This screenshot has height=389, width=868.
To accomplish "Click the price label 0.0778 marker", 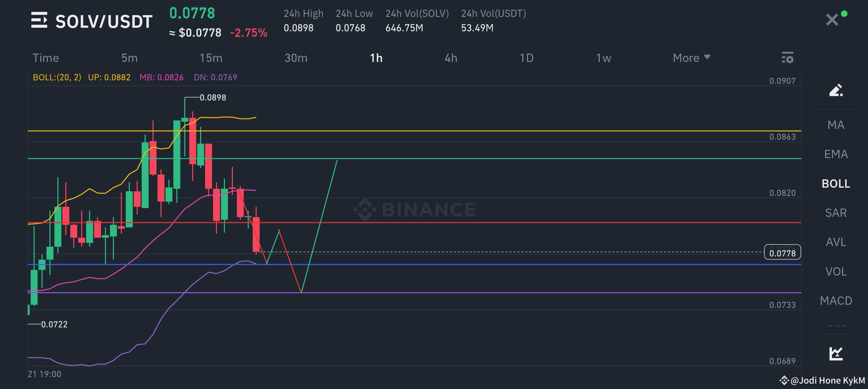I will [782, 252].
